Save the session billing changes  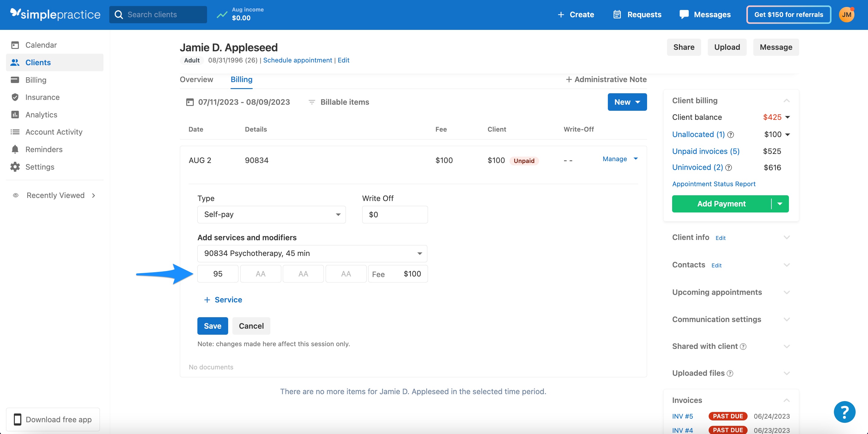[212, 326]
